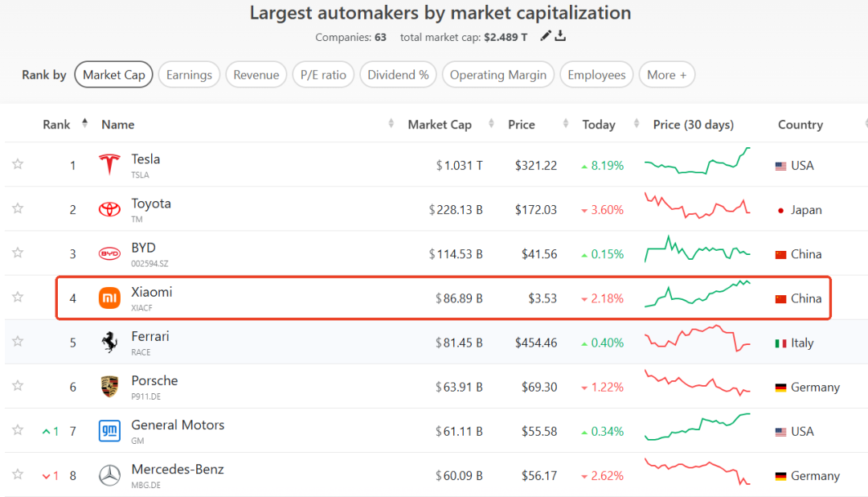Click Toyota's today change 3.60%
868x497 pixels.
(602, 210)
